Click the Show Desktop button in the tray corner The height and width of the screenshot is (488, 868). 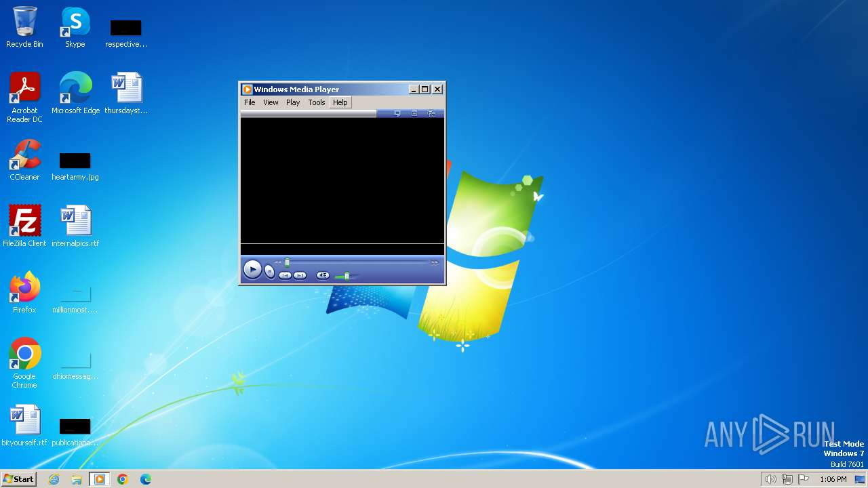pyautogui.click(x=860, y=479)
